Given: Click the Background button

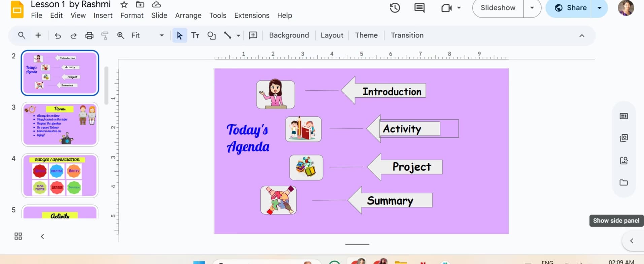Looking at the screenshot, I should (x=289, y=35).
